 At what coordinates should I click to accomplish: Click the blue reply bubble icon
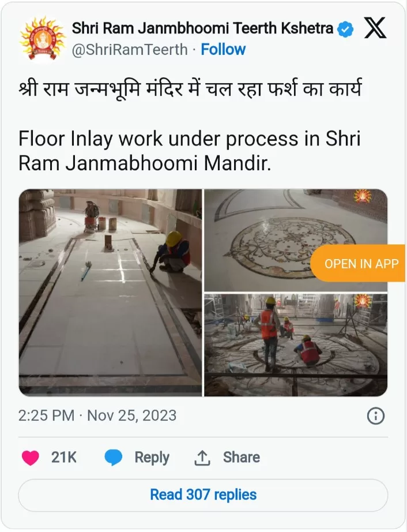pyautogui.click(x=113, y=458)
